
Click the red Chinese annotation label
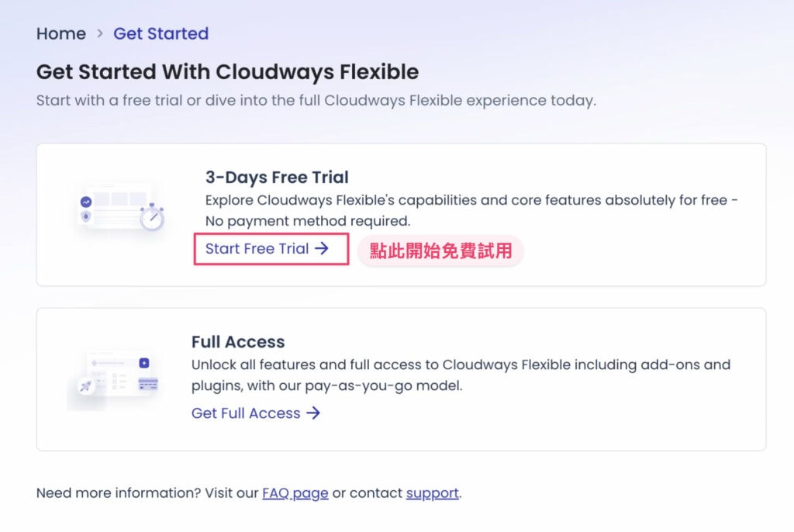(440, 251)
